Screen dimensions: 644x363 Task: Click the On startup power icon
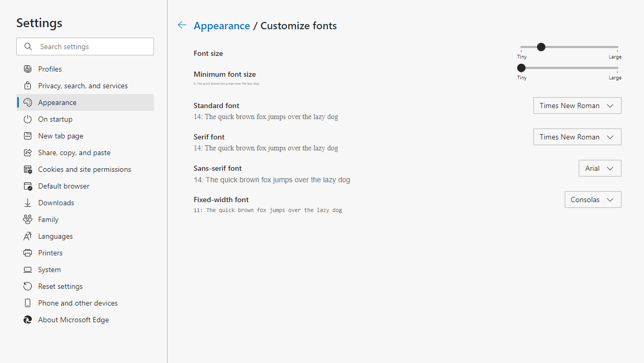click(x=28, y=119)
